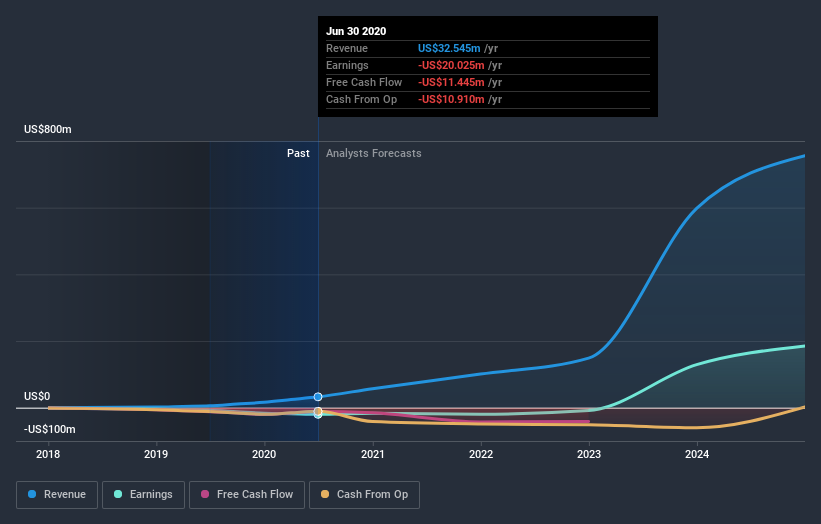Click the -US$11.445m free cash flow value
This screenshot has height=524, width=821.
[x=451, y=82]
